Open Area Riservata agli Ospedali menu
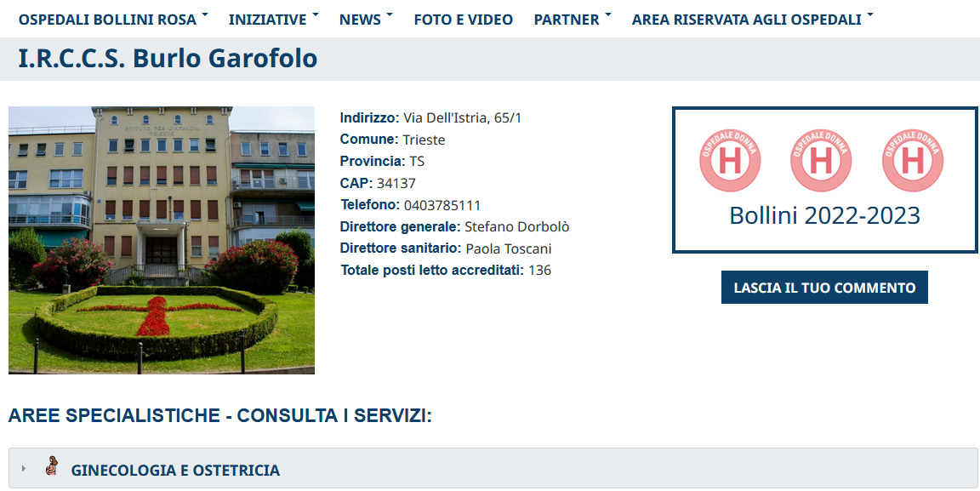This screenshot has height=491, width=980. (753, 20)
